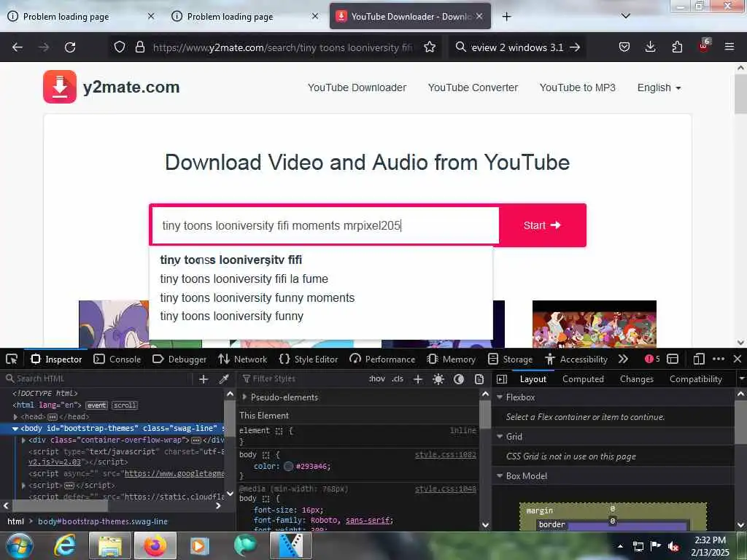Open the Windows Start menu
The image size is (747, 560).
(x=19, y=546)
